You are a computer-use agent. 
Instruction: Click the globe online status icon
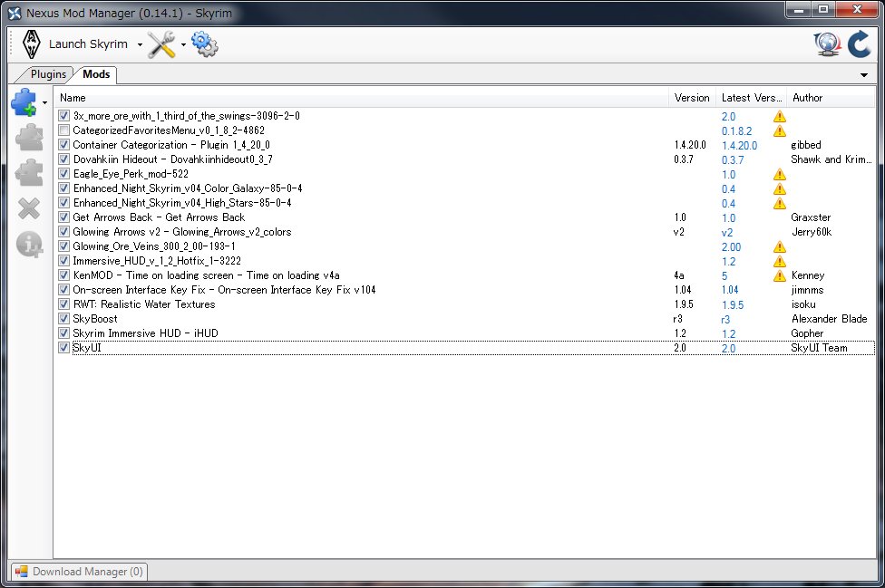click(827, 44)
